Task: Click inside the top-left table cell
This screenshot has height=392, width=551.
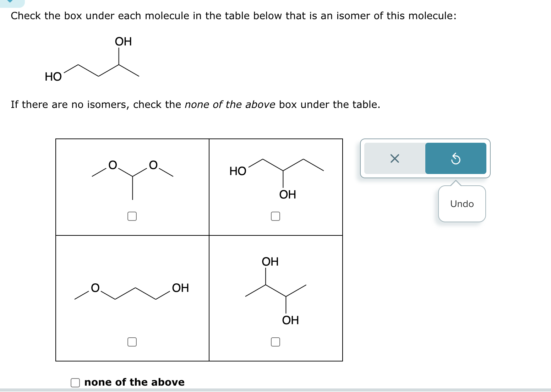Action: 132,185
